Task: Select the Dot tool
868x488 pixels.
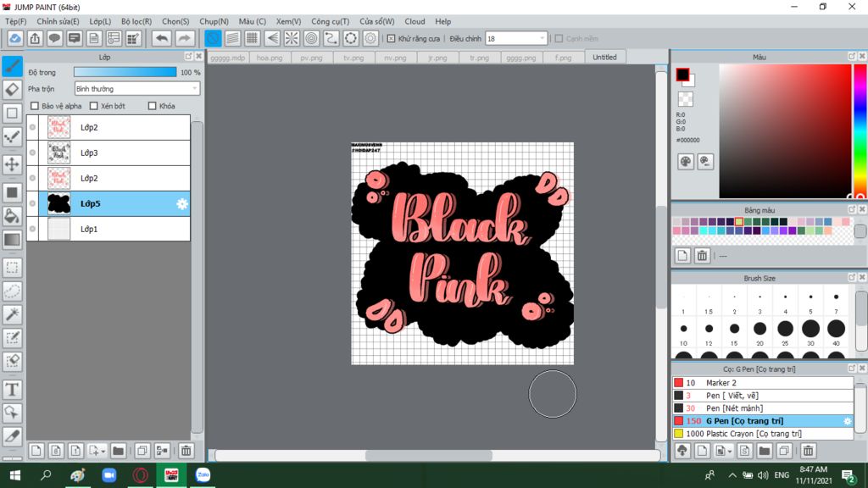Action: coord(12,136)
